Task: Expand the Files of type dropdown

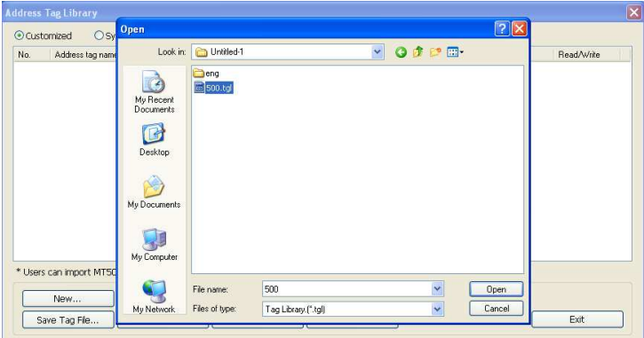Action: [437, 309]
